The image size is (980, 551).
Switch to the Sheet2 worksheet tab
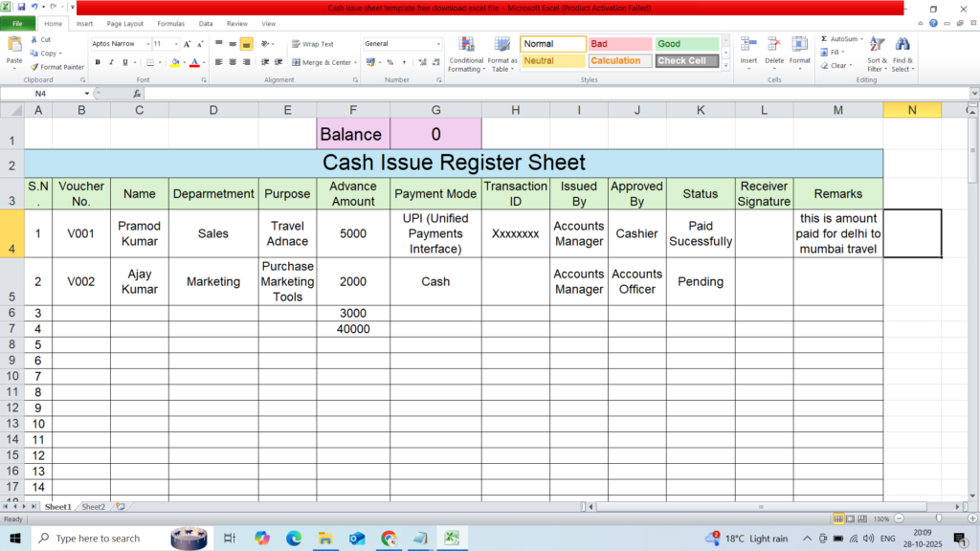click(93, 506)
